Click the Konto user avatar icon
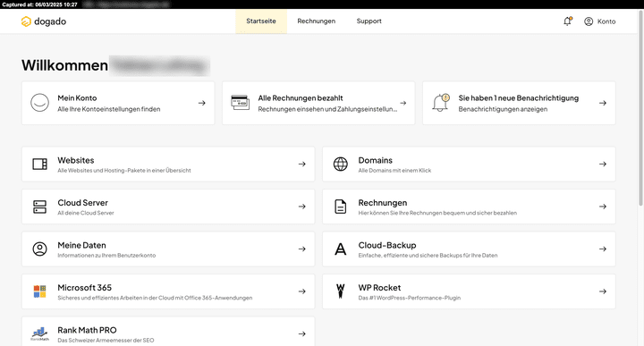The image size is (644, 346). 589,21
